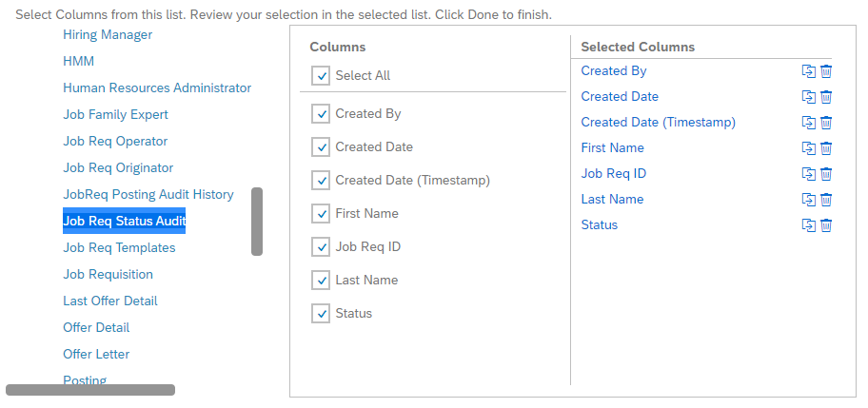Image resolution: width=868 pixels, height=408 pixels.
Task: Click the Offer Letter link
Action: 96,355
